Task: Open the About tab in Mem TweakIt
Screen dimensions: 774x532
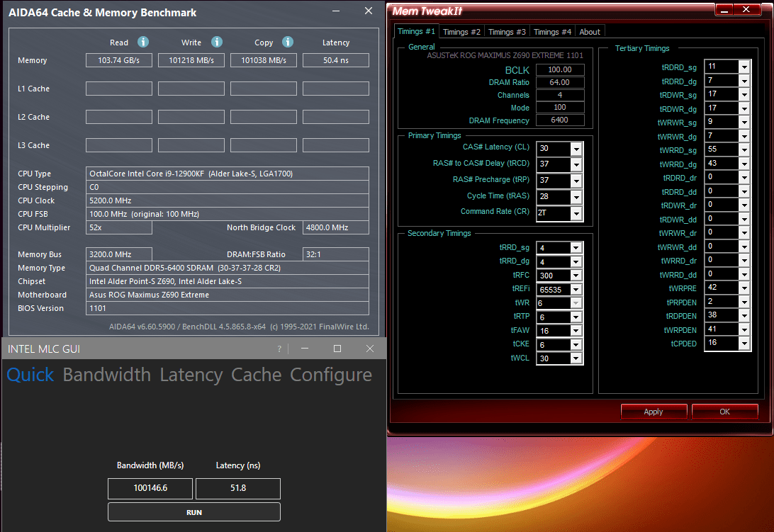Action: tap(590, 32)
